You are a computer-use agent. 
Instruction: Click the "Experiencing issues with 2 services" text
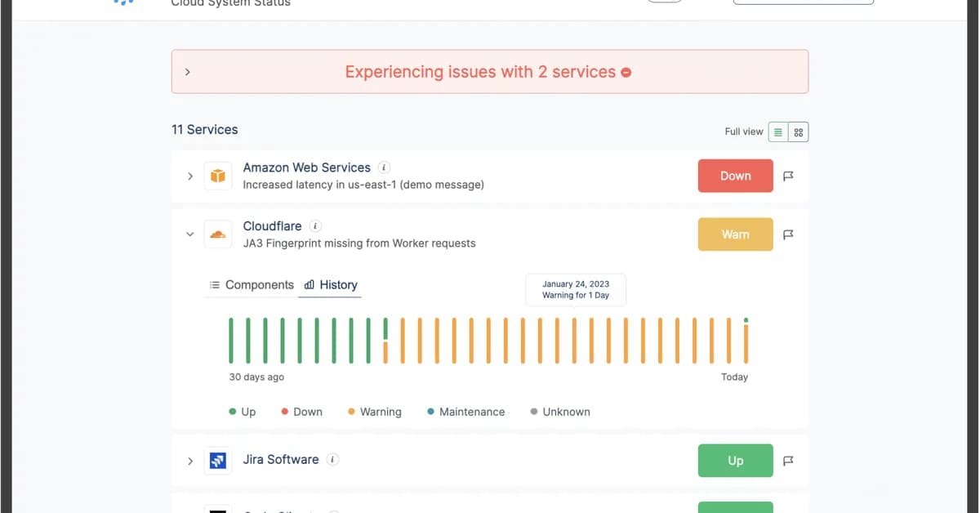pyautogui.click(x=480, y=72)
